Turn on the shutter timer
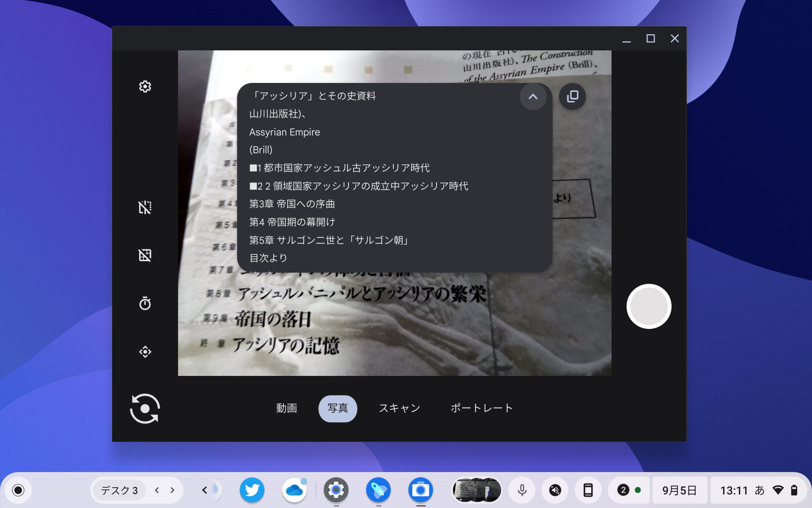812x508 pixels. (x=145, y=304)
